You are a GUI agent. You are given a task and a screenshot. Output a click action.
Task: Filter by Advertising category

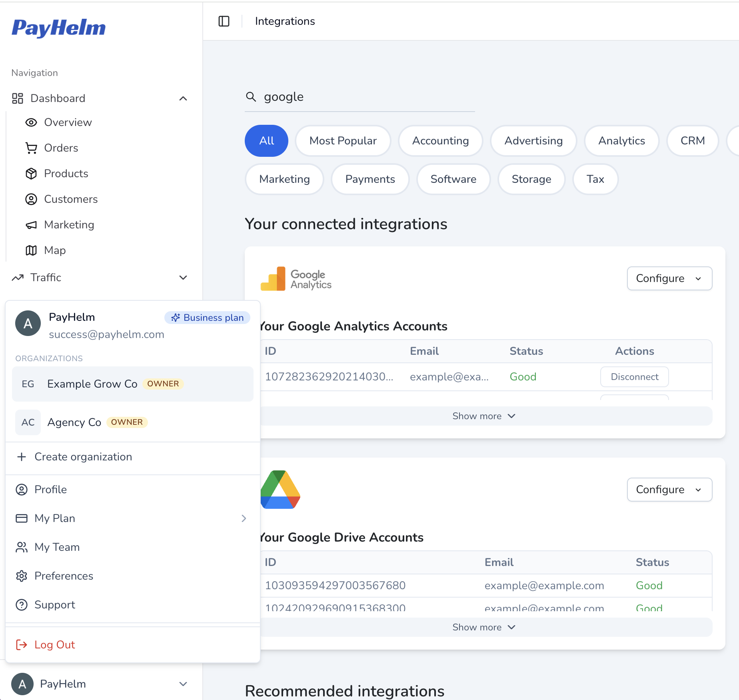[x=533, y=141]
